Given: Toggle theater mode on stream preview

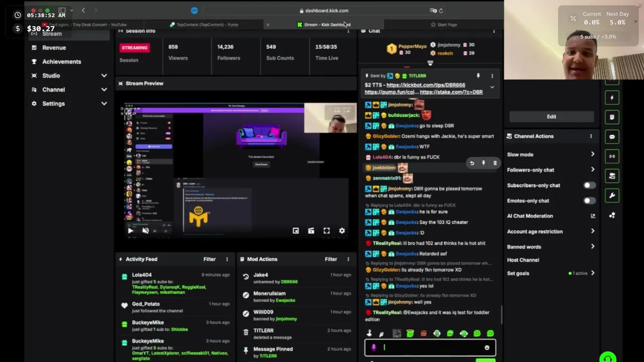Looking at the screenshot, I should pos(311,231).
